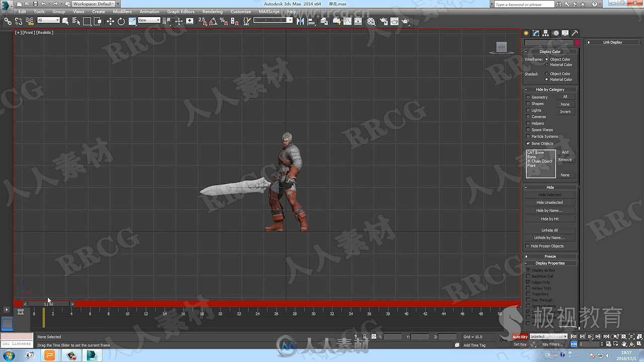Toggle 2.5D Snaps
This screenshot has width=644, height=362.
[x=202, y=21]
